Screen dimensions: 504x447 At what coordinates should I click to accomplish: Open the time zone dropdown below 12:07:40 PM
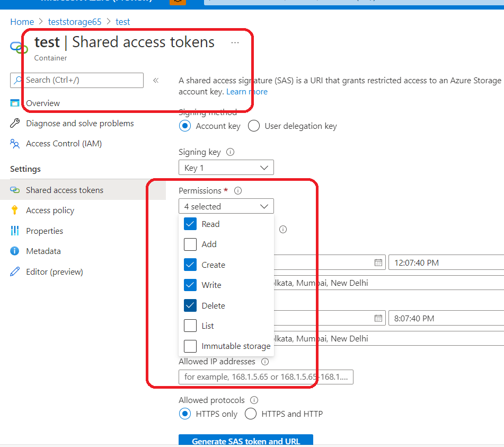(x=389, y=283)
